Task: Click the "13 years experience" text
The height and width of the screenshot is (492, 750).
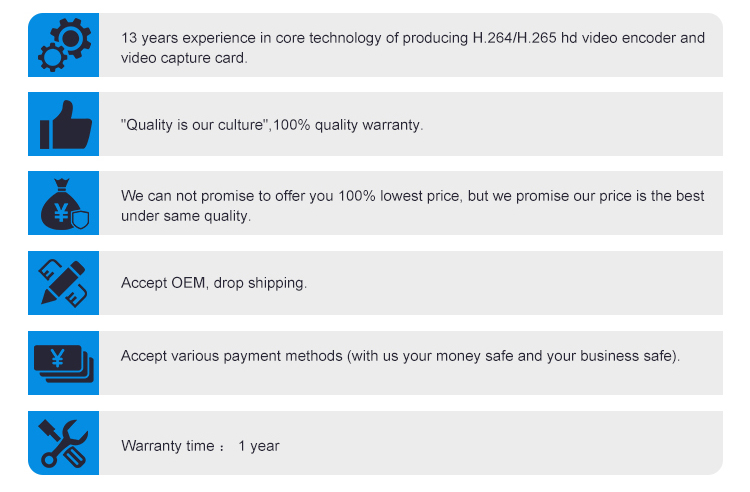Action: pos(186,38)
